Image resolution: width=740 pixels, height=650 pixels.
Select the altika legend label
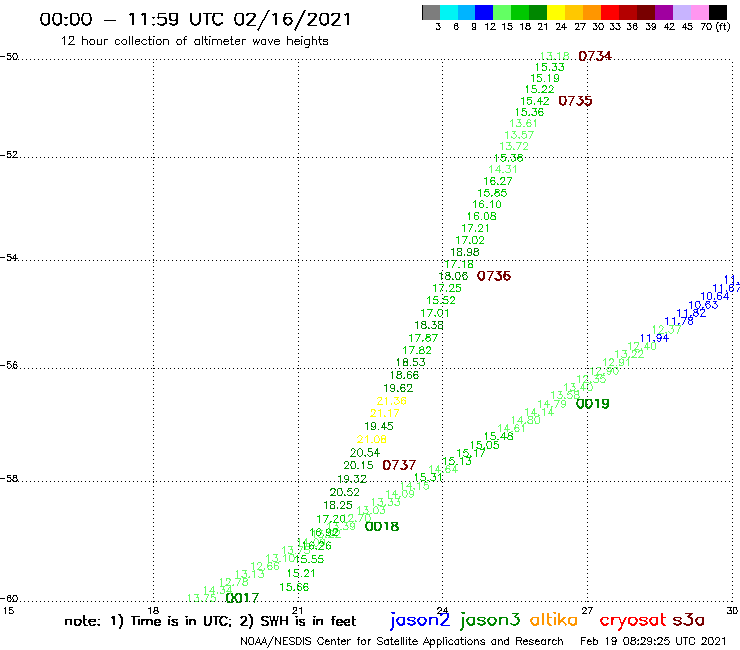pyautogui.click(x=554, y=620)
